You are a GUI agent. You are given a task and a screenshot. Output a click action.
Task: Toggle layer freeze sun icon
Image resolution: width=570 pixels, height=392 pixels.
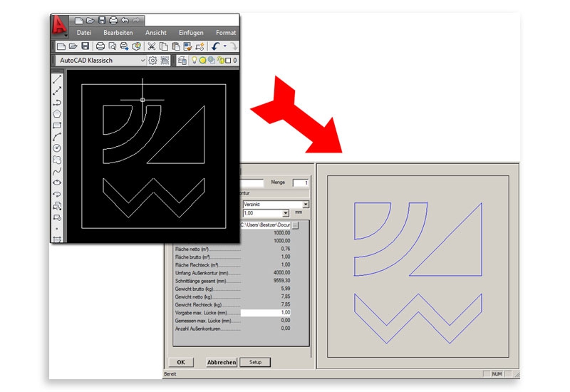point(202,61)
